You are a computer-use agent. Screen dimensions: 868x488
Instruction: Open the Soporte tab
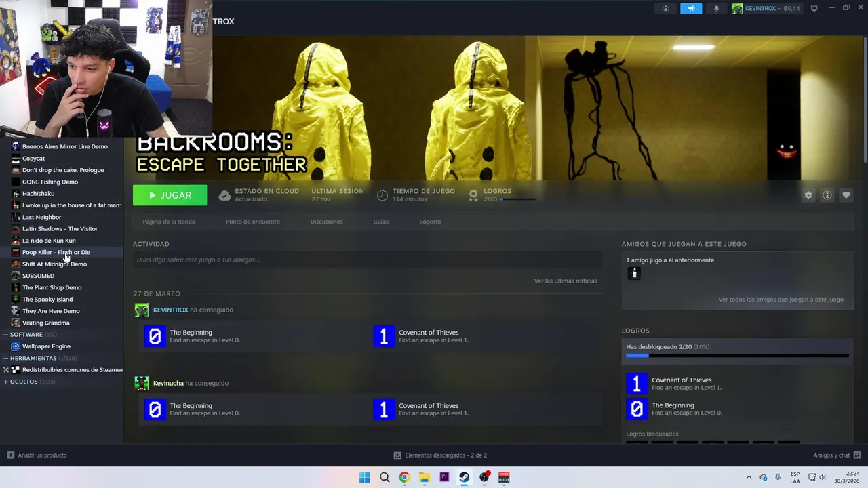coord(430,222)
